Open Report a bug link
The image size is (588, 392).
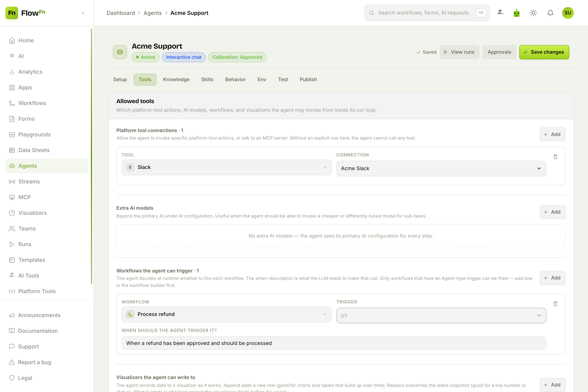click(x=47, y=362)
